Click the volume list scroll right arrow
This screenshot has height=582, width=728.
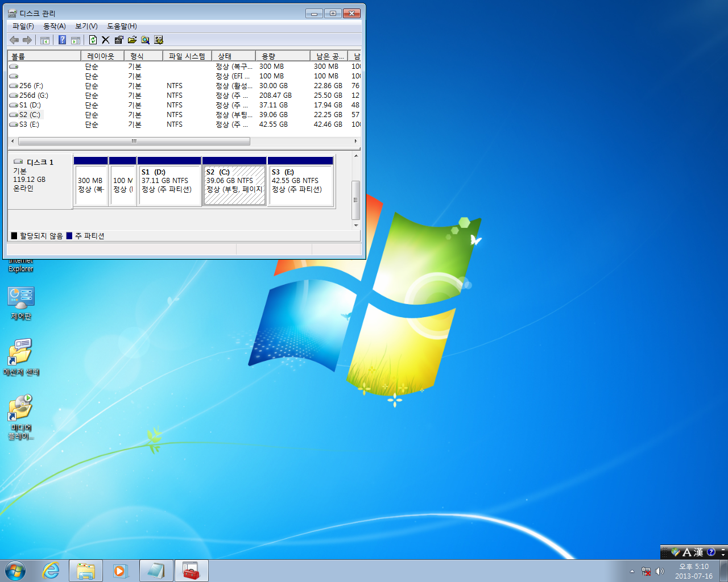coord(356,141)
